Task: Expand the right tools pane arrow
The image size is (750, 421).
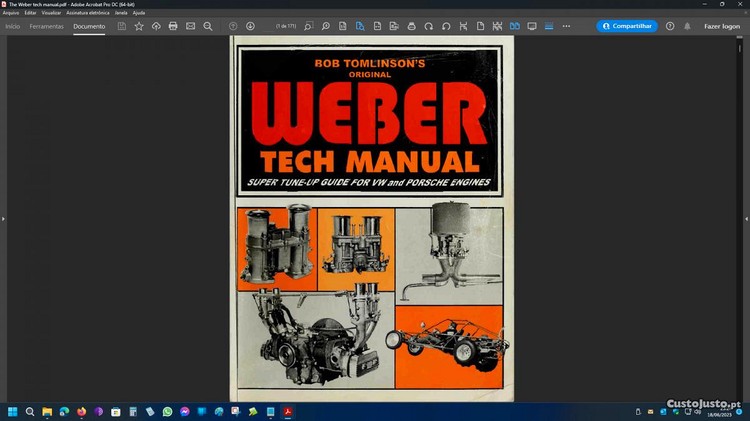Action: 746,218
